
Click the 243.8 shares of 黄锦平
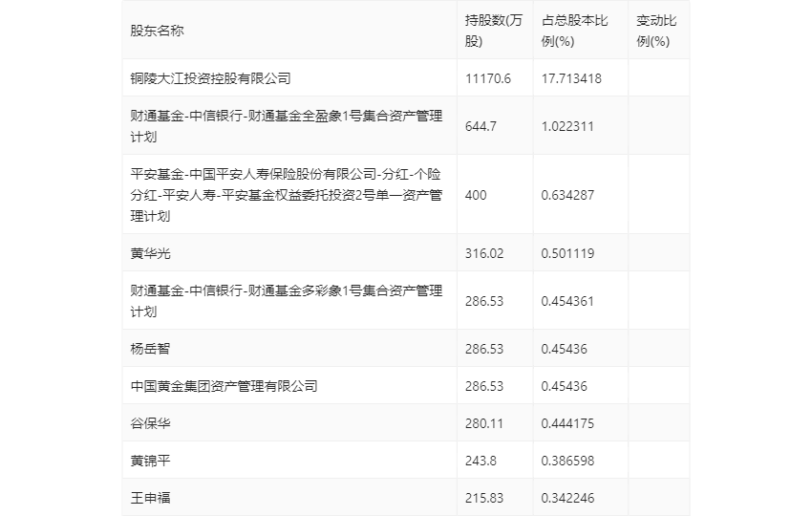481,461
